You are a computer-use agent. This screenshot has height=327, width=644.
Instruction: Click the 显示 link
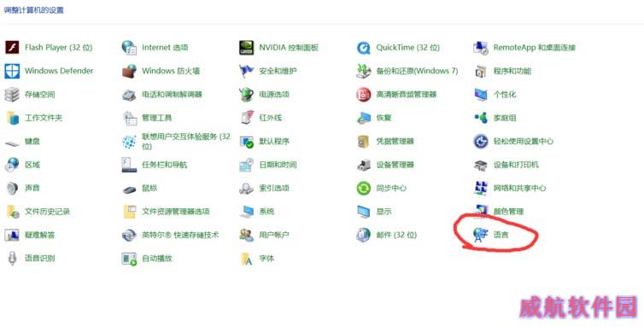coord(383,212)
